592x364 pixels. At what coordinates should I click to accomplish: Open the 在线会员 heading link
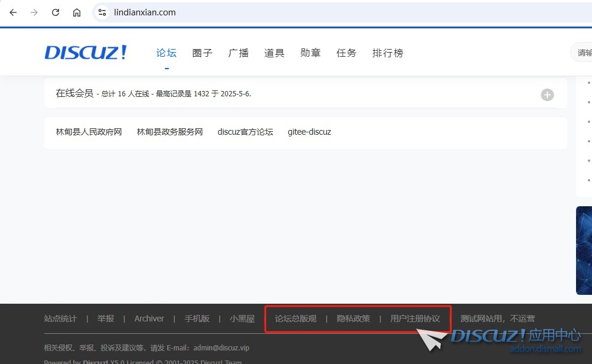coord(74,93)
